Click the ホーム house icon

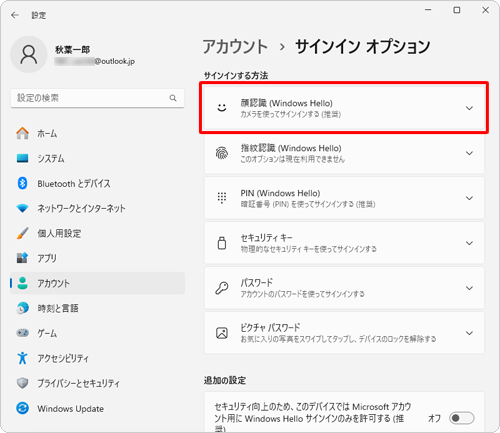click(x=22, y=133)
